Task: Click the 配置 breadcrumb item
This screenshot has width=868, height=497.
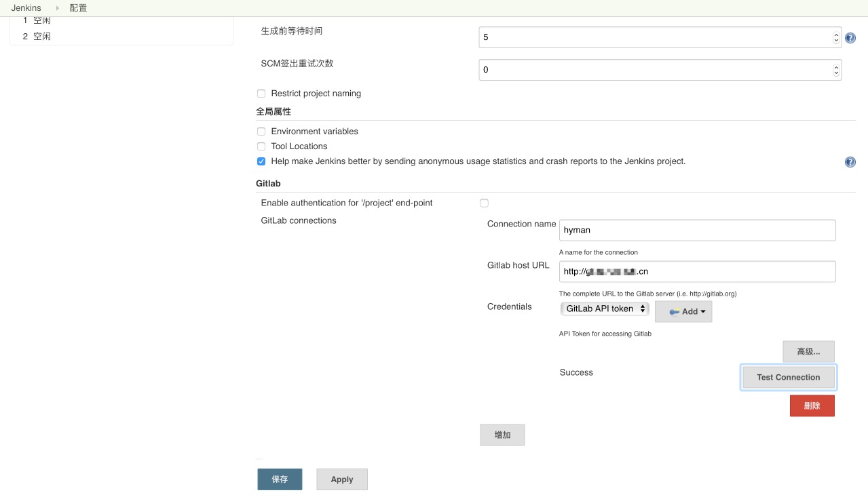Action: point(78,8)
